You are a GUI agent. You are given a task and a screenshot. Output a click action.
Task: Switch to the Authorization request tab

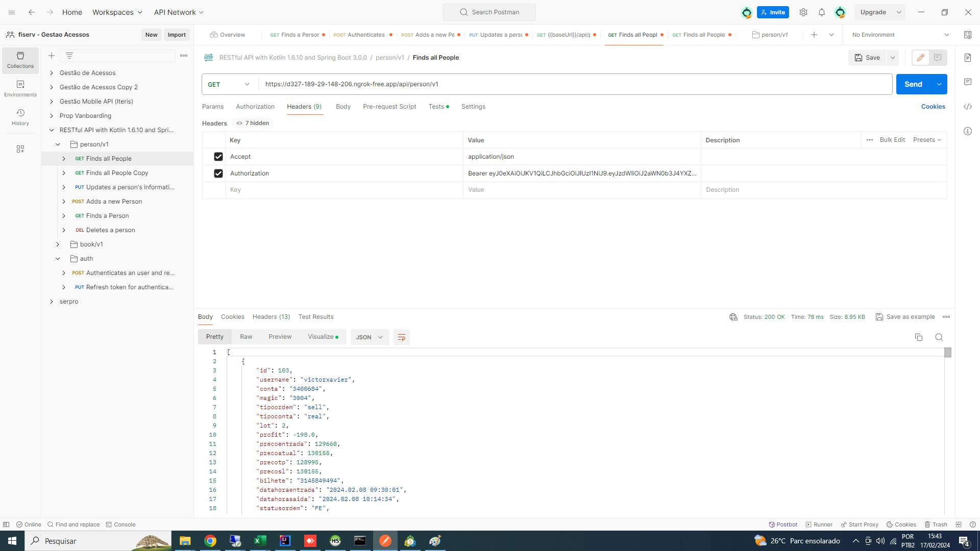point(255,107)
